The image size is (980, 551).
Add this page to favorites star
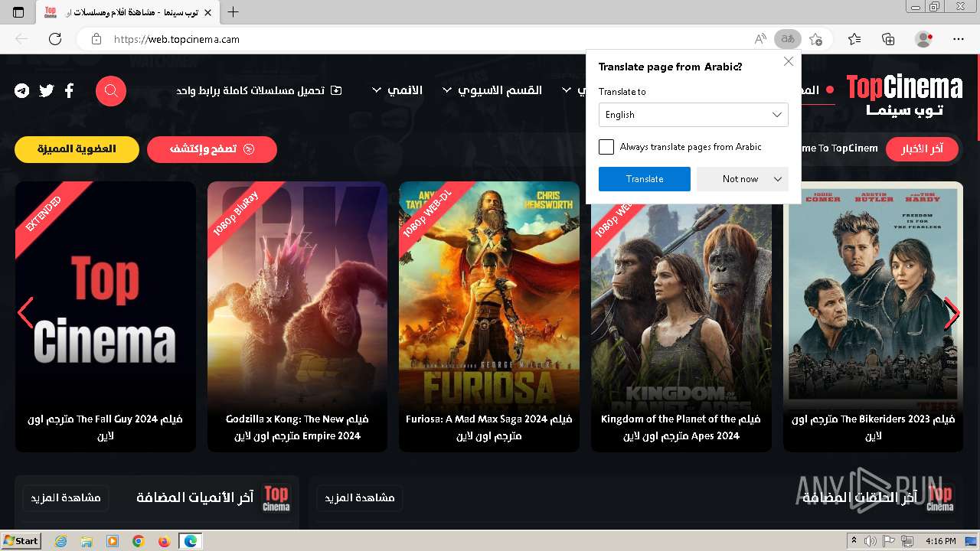pyautogui.click(x=816, y=39)
